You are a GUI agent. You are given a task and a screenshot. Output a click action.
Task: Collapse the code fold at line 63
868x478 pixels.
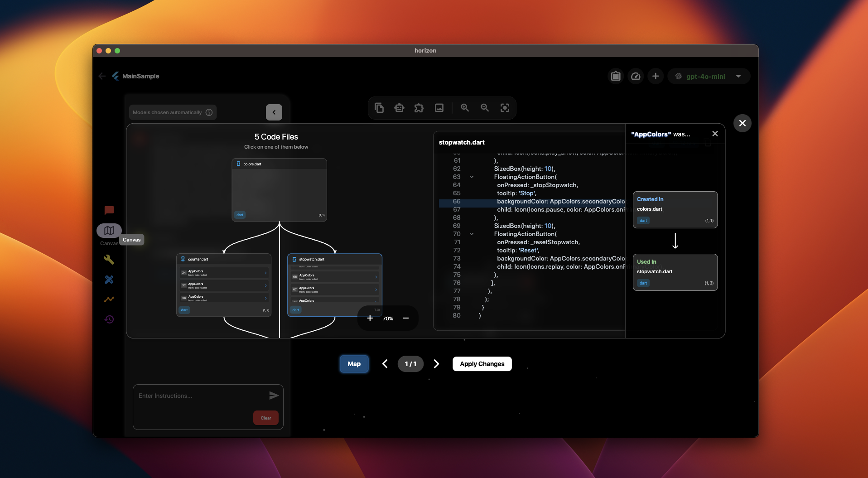click(472, 177)
